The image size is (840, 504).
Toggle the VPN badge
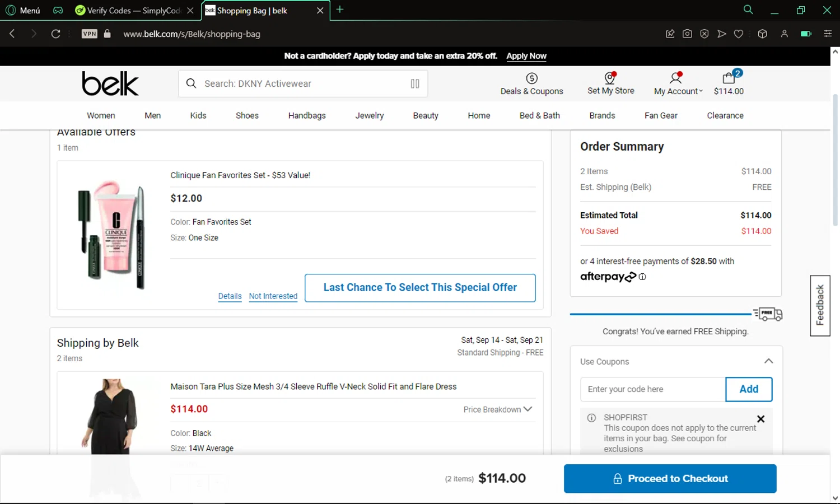point(90,34)
